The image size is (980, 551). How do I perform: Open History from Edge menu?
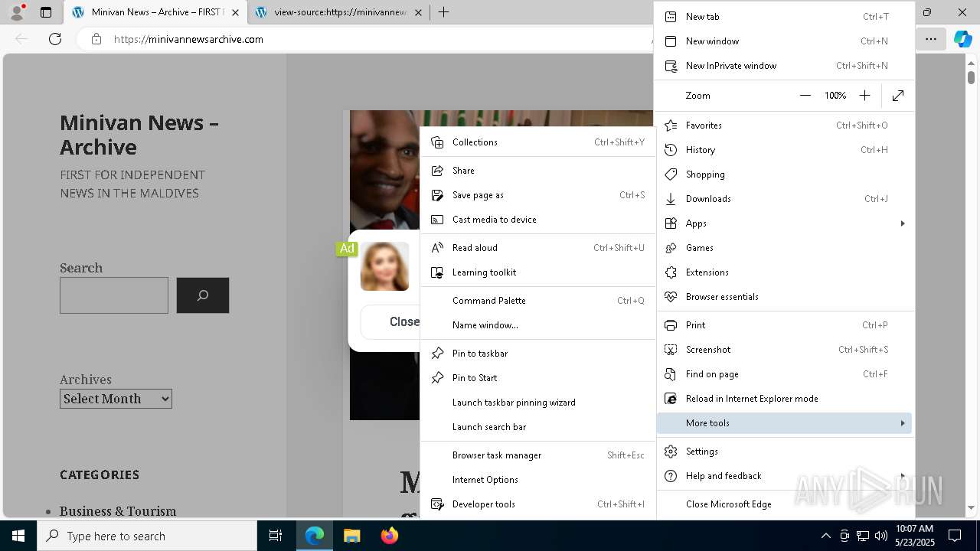pos(784,149)
